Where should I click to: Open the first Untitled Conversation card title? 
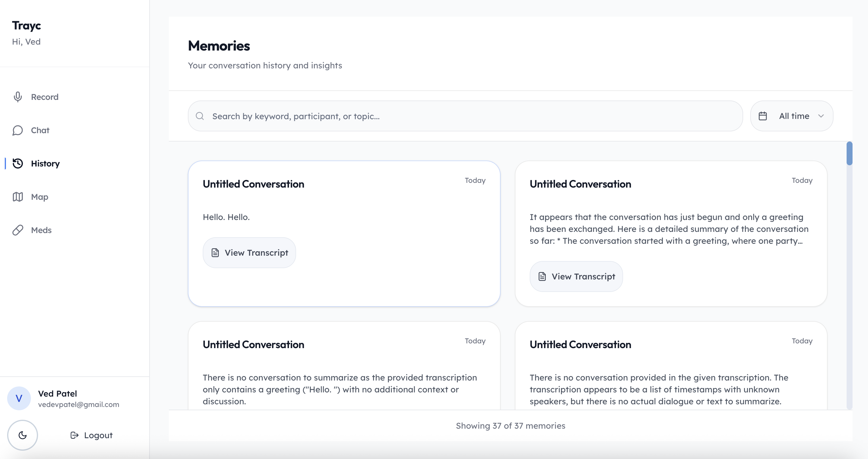click(x=253, y=184)
